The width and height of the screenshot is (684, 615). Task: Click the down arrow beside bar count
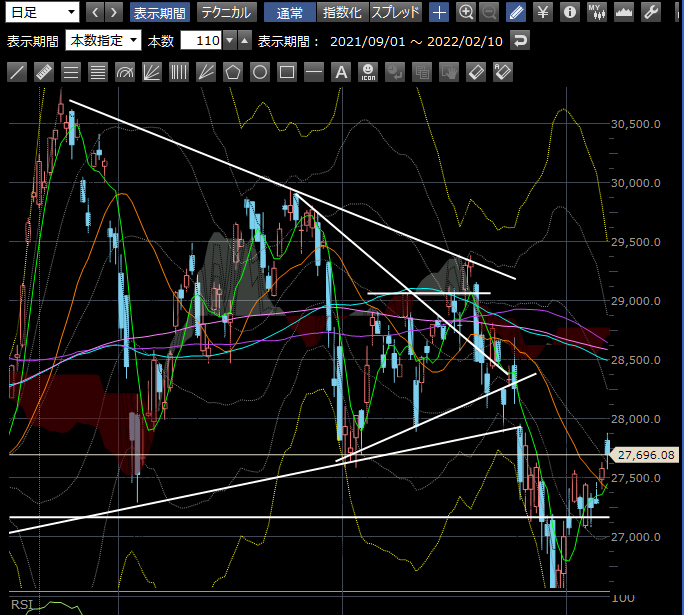230,41
